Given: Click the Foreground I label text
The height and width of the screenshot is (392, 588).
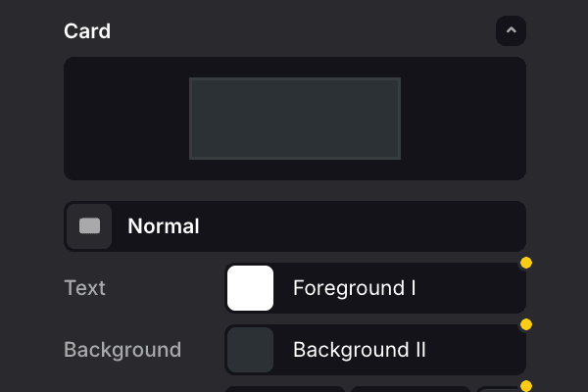Looking at the screenshot, I should (355, 288).
